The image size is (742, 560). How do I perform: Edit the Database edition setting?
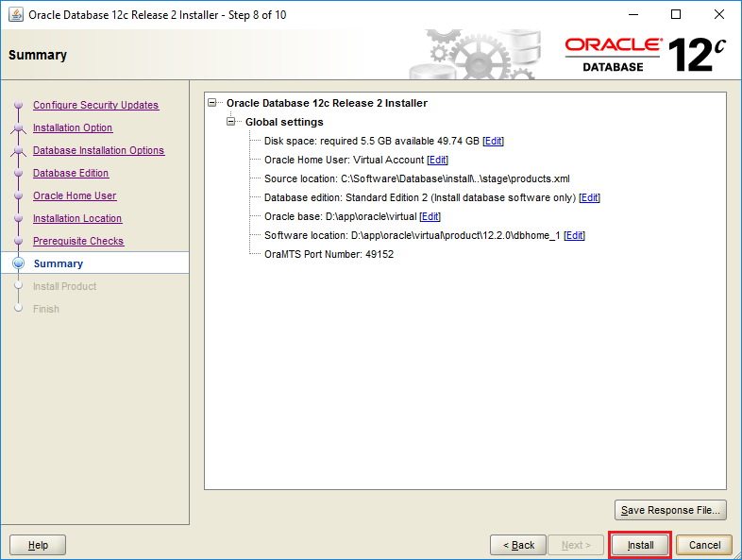pyautogui.click(x=589, y=198)
